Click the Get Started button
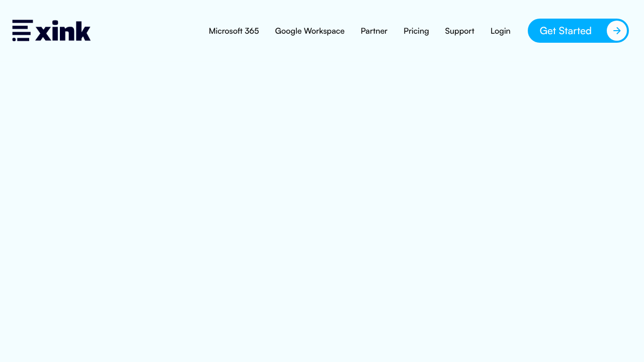This screenshot has width=644, height=362. tap(578, 31)
